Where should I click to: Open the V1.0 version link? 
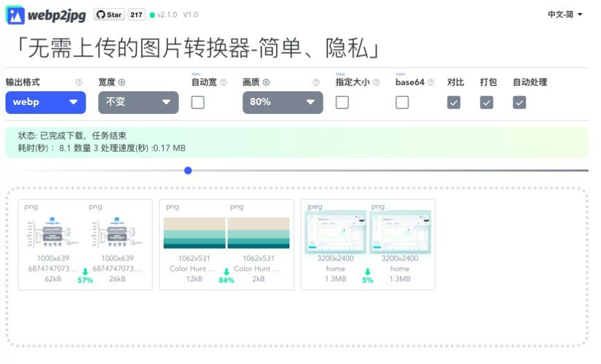point(191,15)
